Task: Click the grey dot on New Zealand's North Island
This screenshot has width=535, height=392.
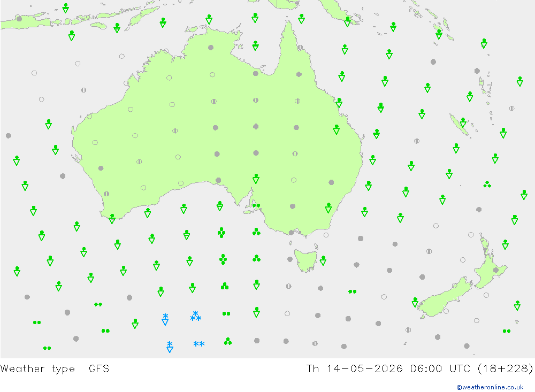Action: tap(496, 270)
